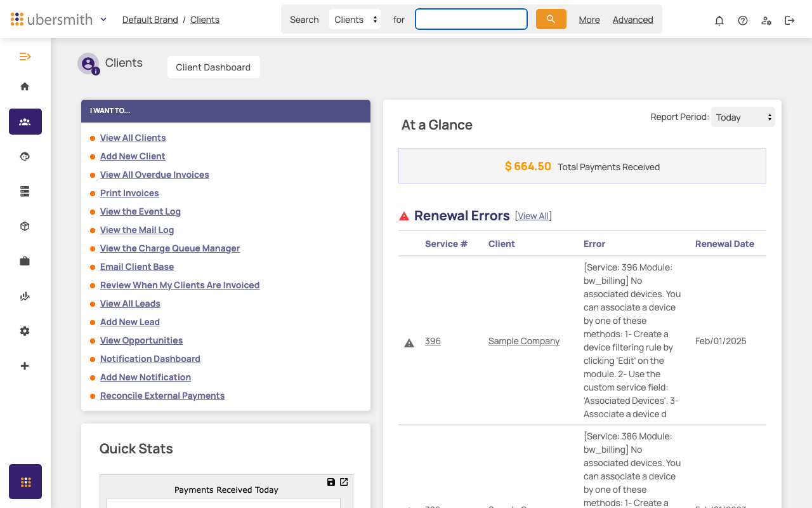
Task: Expand the sidebar with the arrow-lines icon
Action: pos(25,57)
